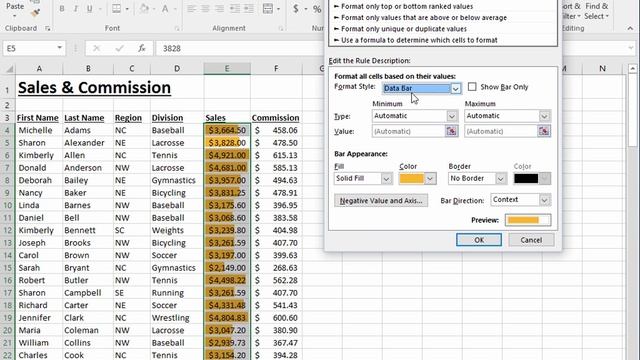Viewport: 640px width, 360px height.
Task: Click the Insert Function fx icon
Action: click(x=142, y=48)
